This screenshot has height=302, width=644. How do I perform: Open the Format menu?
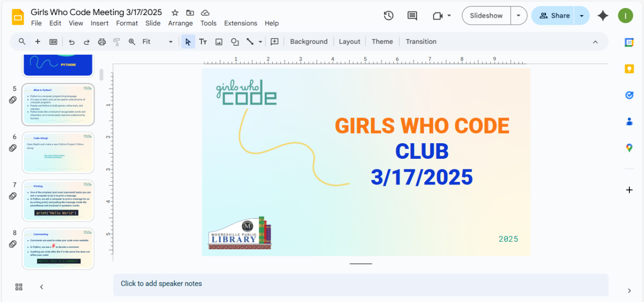coord(127,23)
